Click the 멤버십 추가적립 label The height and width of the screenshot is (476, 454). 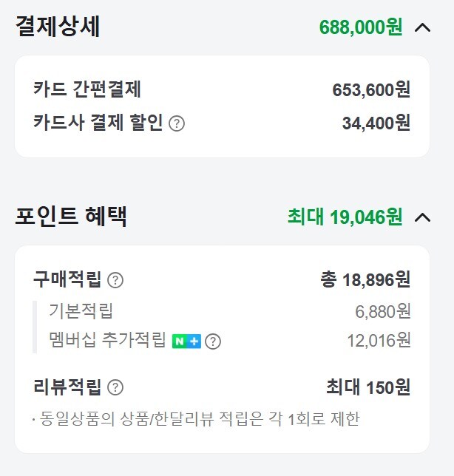[107, 340]
